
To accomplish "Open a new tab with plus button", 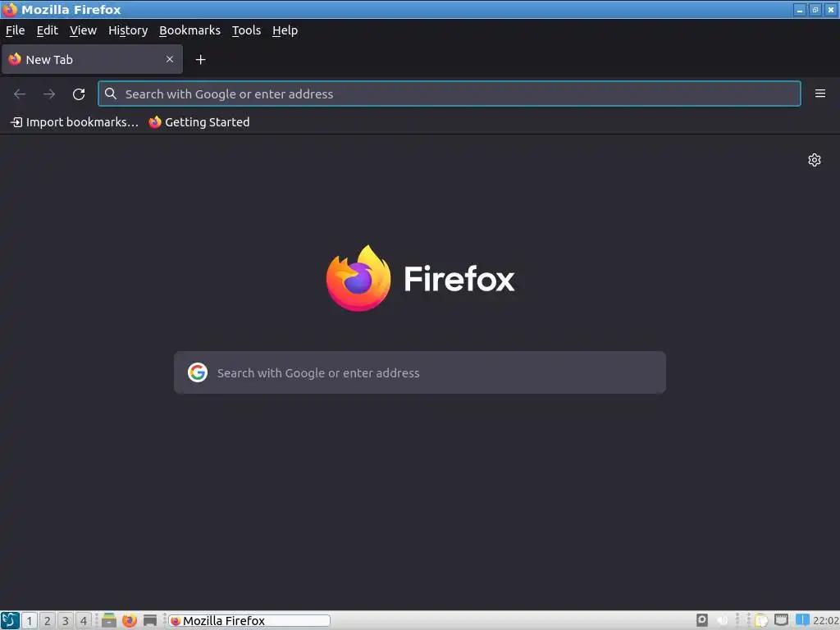I will coord(200,59).
